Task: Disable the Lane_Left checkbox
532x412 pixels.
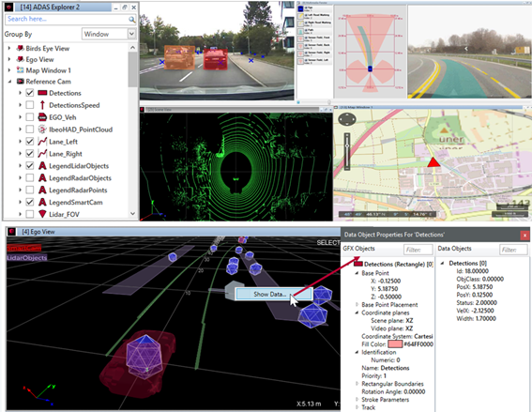Action: [30, 141]
